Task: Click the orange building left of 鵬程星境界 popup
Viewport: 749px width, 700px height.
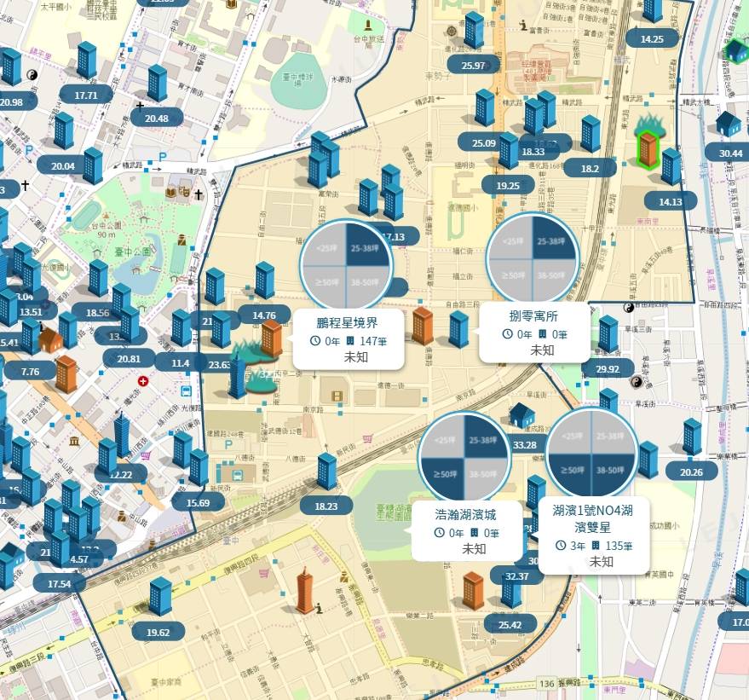Action: (x=271, y=338)
